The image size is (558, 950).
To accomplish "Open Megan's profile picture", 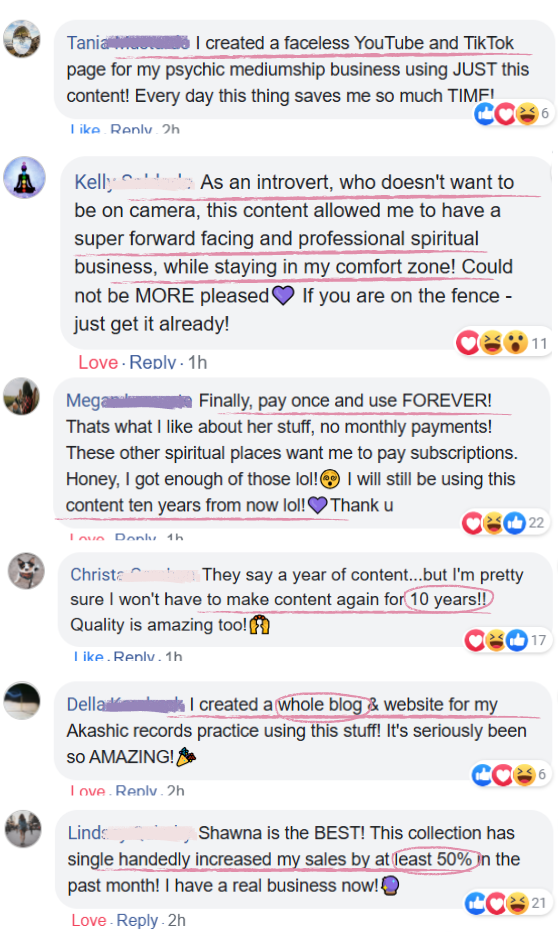I will (22, 396).
